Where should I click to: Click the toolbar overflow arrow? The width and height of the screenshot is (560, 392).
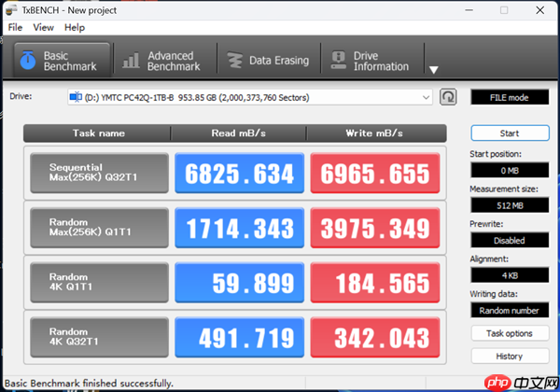tap(433, 69)
